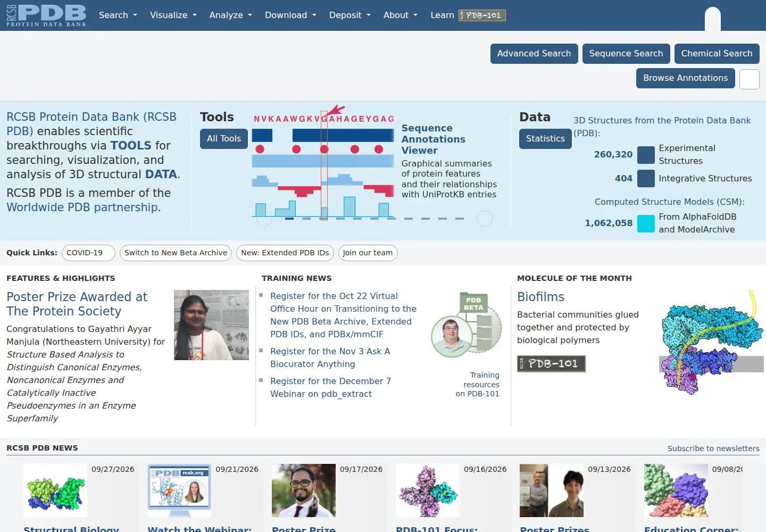Click the Chemical Search button
The image size is (766, 532).
click(x=717, y=54)
